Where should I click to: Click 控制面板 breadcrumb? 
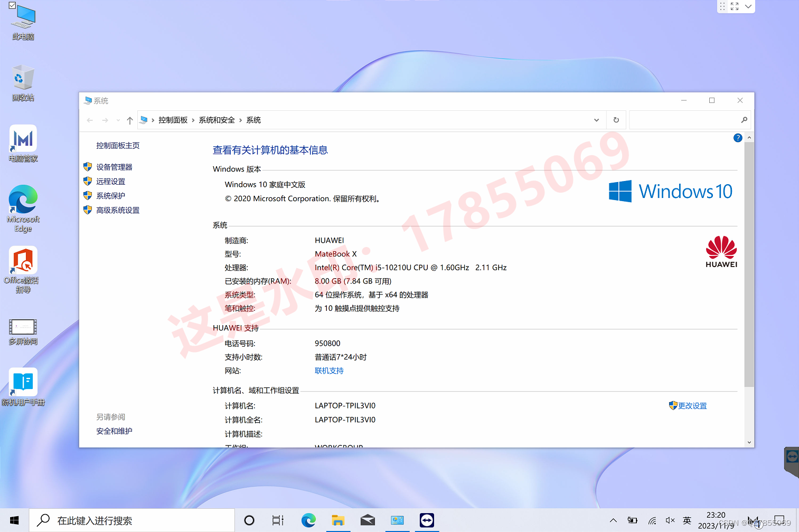point(173,120)
